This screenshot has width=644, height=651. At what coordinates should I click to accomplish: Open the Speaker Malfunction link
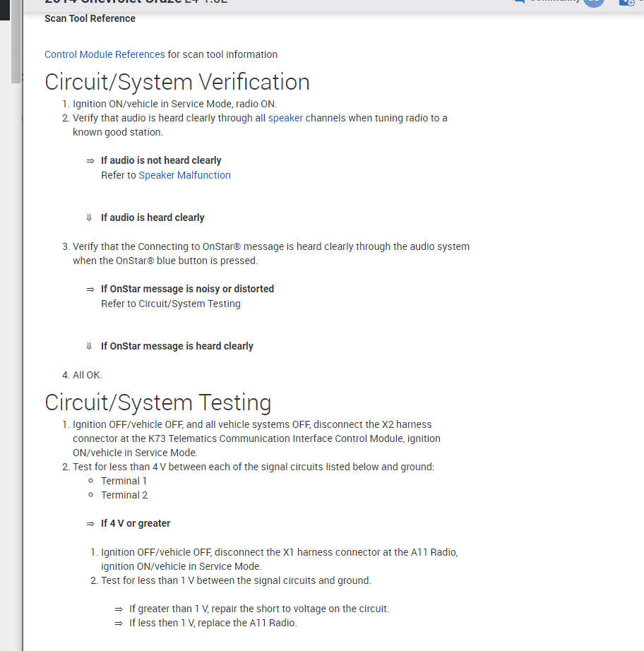tap(184, 175)
